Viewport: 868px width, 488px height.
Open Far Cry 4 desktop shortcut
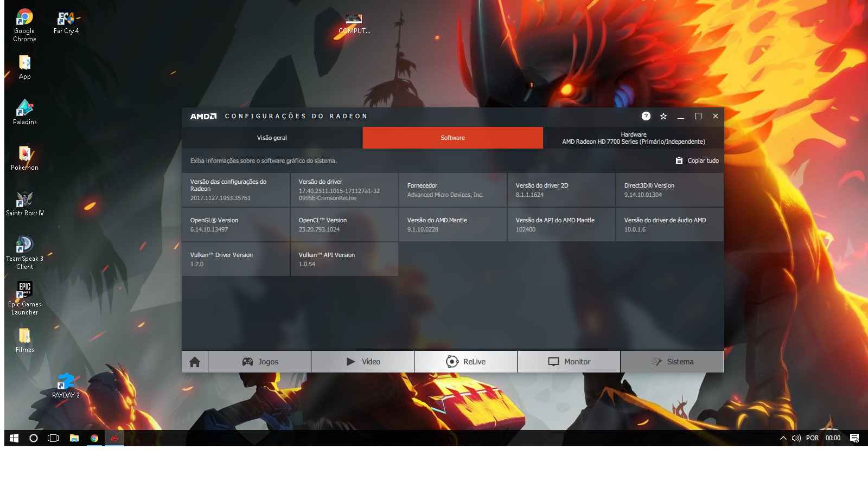(x=66, y=22)
